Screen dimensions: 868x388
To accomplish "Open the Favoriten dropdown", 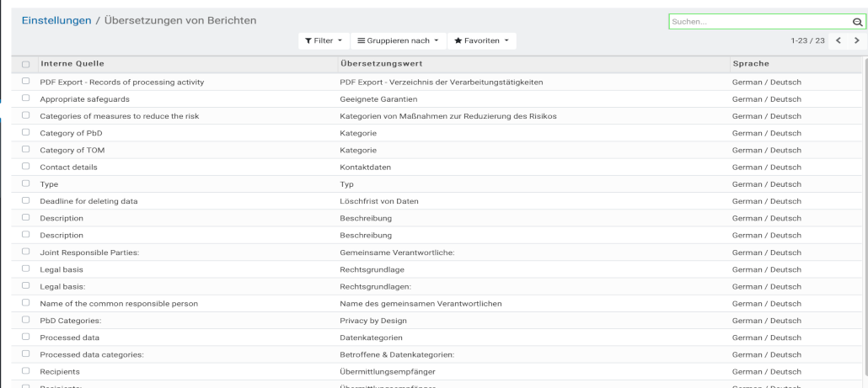I will pos(480,41).
